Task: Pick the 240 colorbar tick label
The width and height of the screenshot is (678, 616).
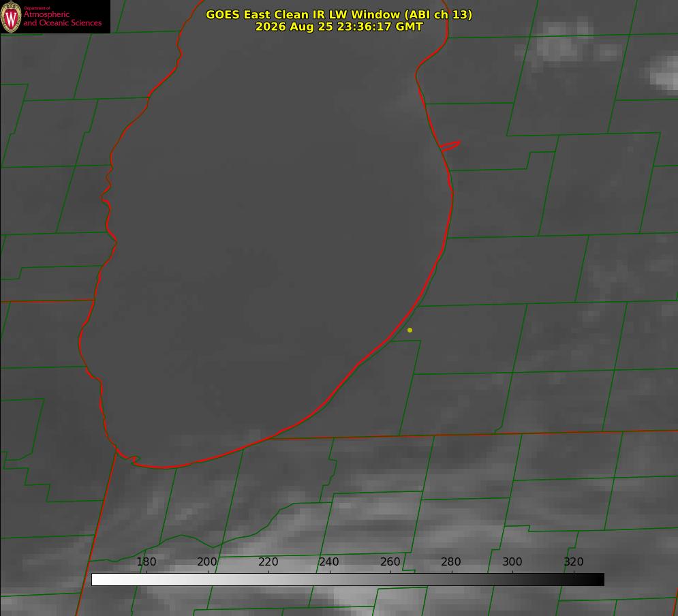Action: pos(329,561)
